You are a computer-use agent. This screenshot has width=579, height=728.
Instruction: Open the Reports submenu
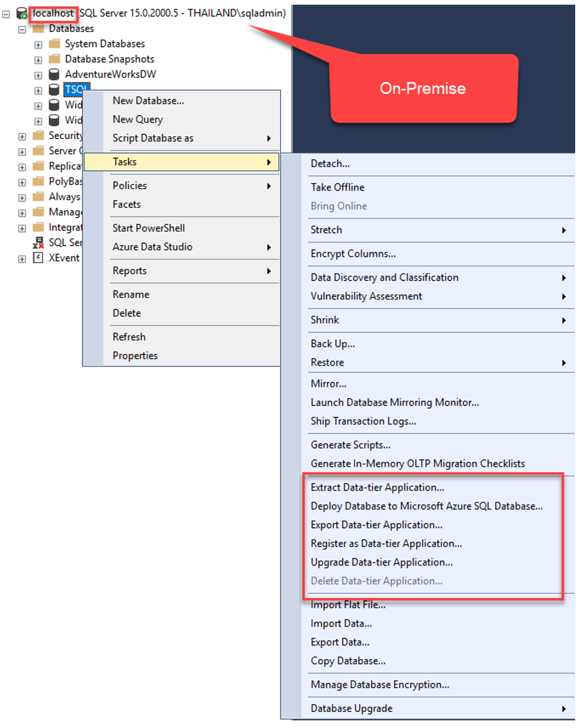pyautogui.click(x=182, y=270)
